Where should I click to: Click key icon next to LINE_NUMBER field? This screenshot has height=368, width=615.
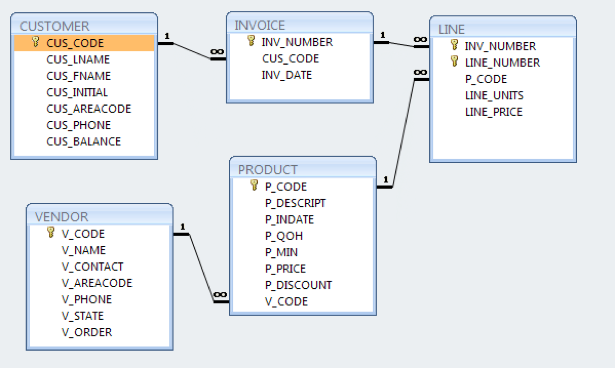pyautogui.click(x=455, y=61)
